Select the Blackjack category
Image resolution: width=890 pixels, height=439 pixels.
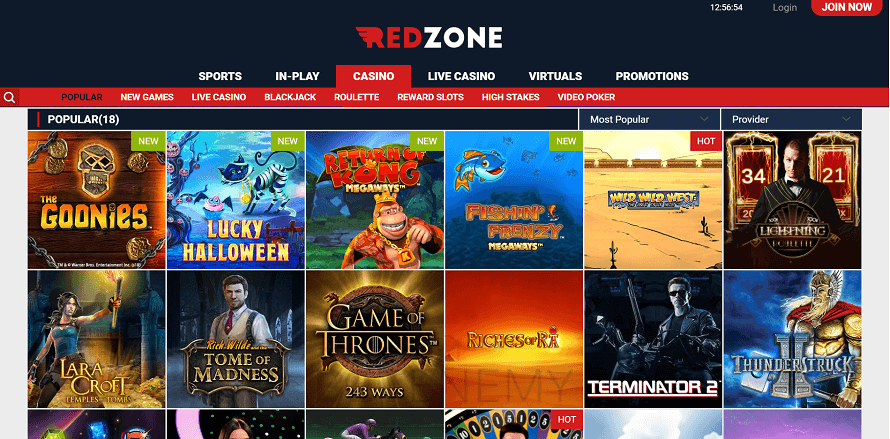[290, 97]
